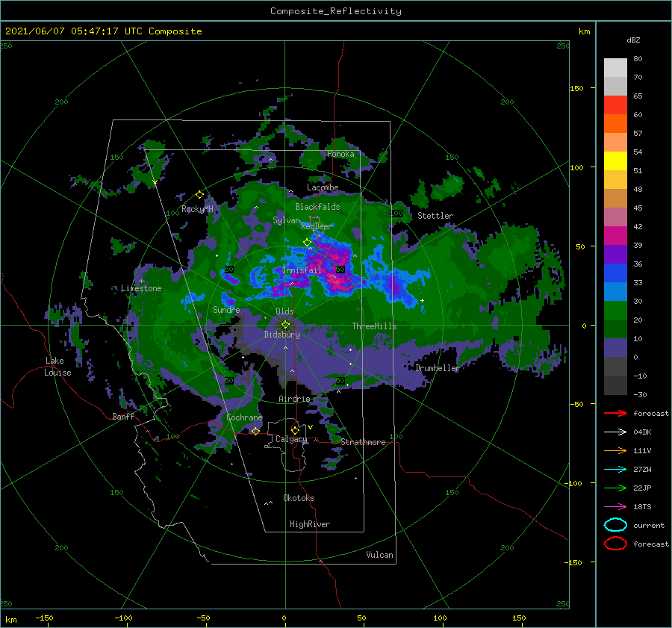Click the 18TS legend label text
The height and width of the screenshot is (628, 672).
642,507
